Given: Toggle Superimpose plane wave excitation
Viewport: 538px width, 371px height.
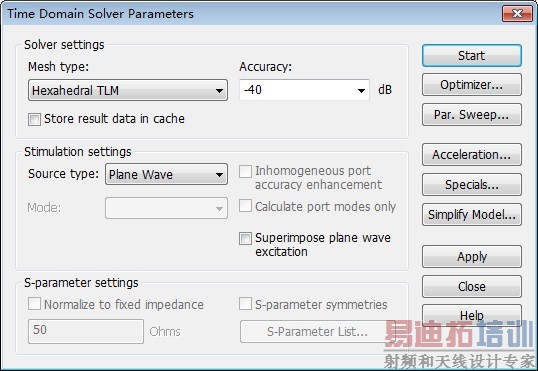Looking at the screenshot, I should 245,238.
